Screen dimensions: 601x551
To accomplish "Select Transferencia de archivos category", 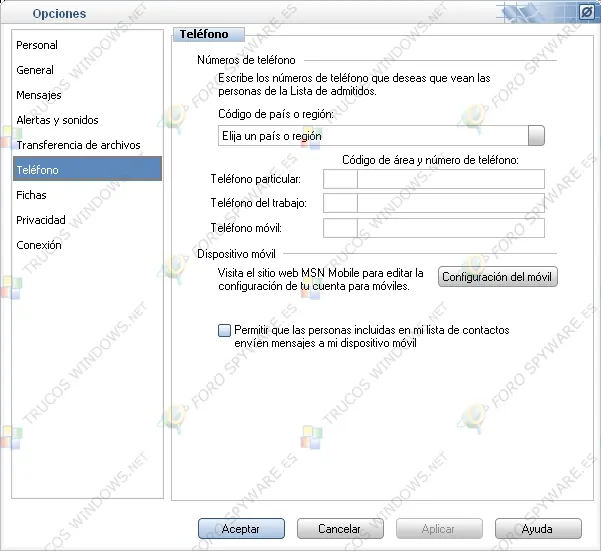I will [x=78, y=145].
